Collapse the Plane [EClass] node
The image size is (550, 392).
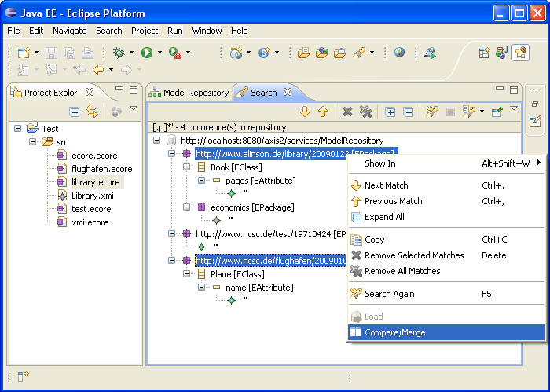[187, 274]
